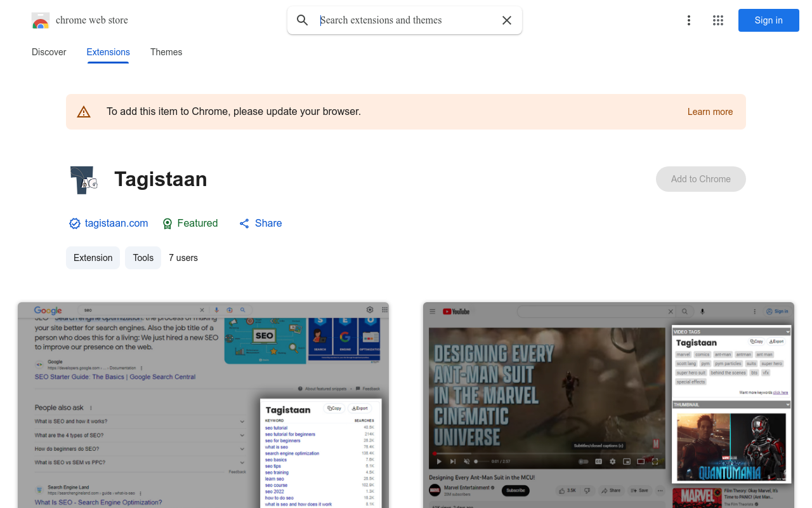Click the verified badge icon beside tagistaan.com
Viewport: 812px width, 508px height.
point(75,224)
